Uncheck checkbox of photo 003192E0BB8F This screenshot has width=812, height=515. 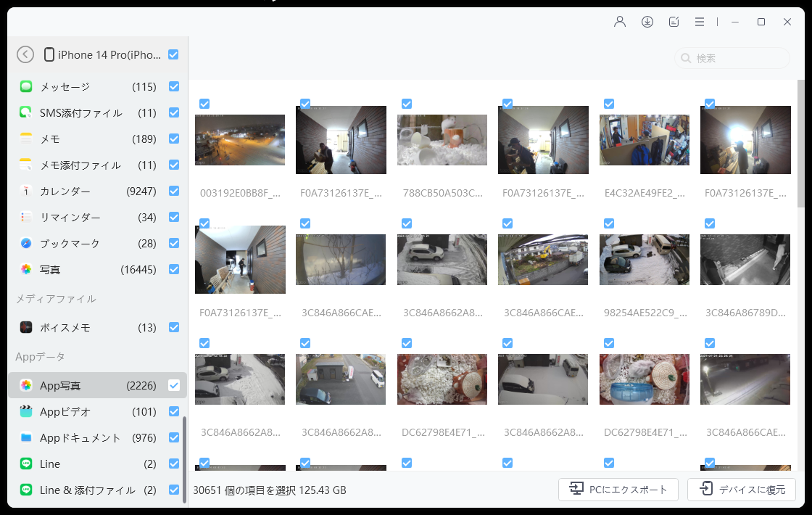point(204,104)
